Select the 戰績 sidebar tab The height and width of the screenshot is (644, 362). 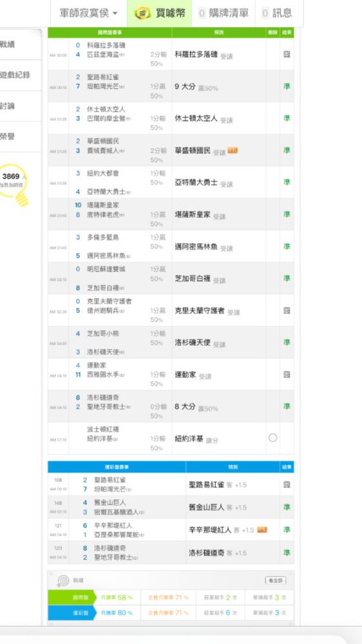tap(20, 44)
